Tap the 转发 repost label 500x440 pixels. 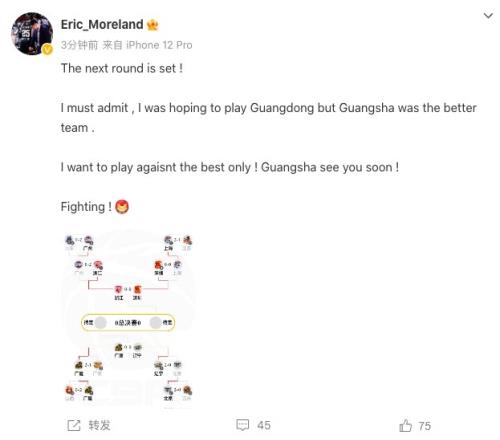(99, 425)
